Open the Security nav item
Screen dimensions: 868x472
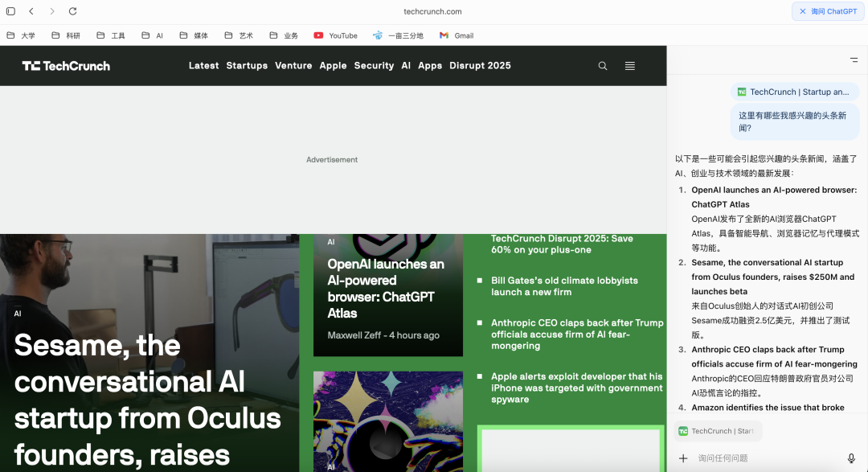(x=375, y=65)
